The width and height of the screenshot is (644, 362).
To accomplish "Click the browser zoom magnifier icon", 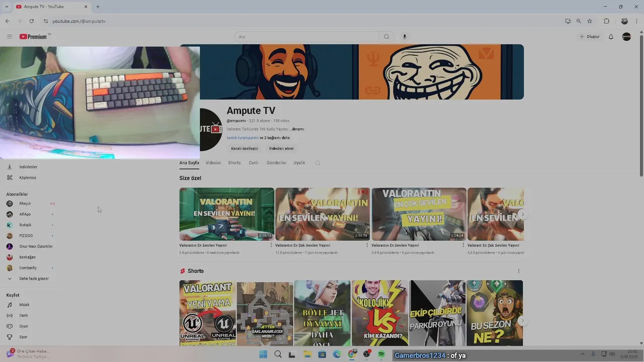I will tap(579, 21).
